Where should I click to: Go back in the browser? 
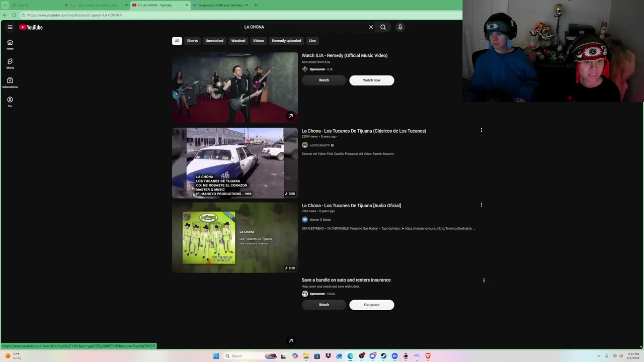6,15
